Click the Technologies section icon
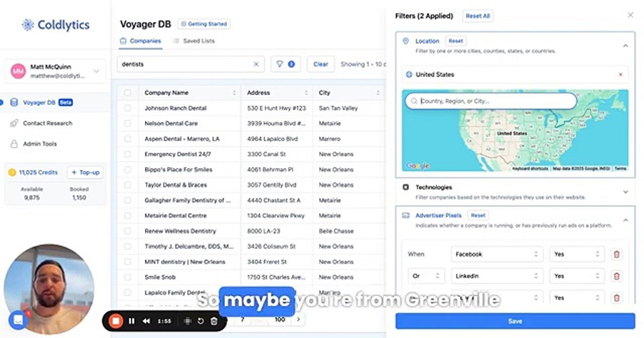 (x=406, y=187)
